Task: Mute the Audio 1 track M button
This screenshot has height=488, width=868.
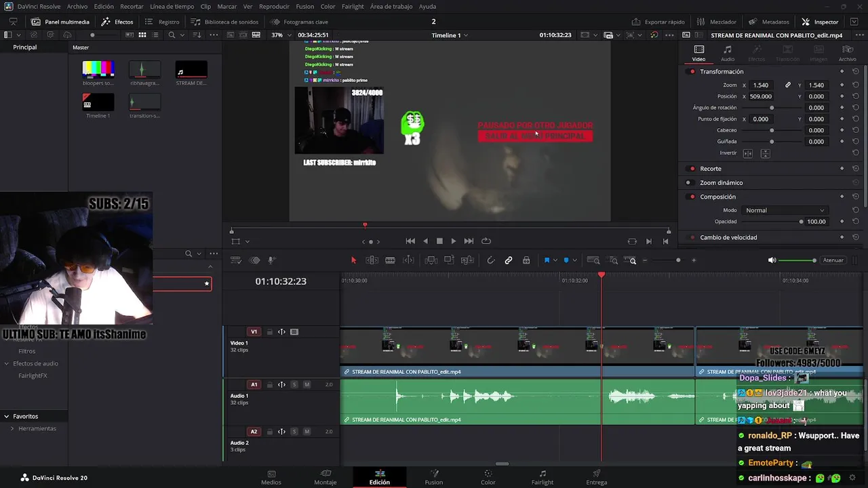Action: tap(307, 385)
